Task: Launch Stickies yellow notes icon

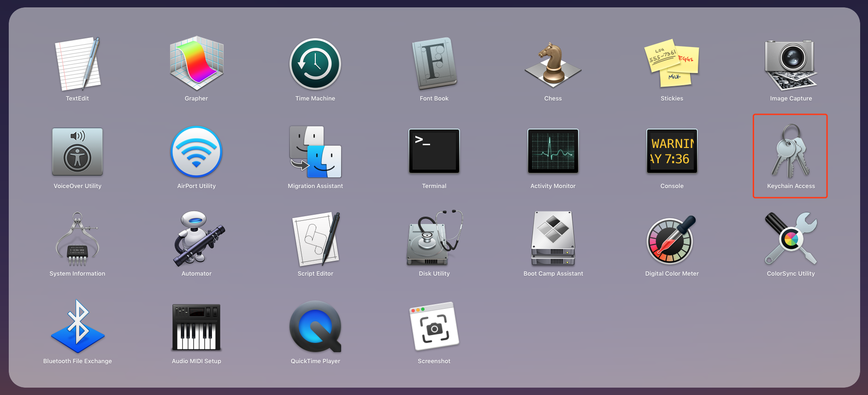Action: [x=672, y=63]
